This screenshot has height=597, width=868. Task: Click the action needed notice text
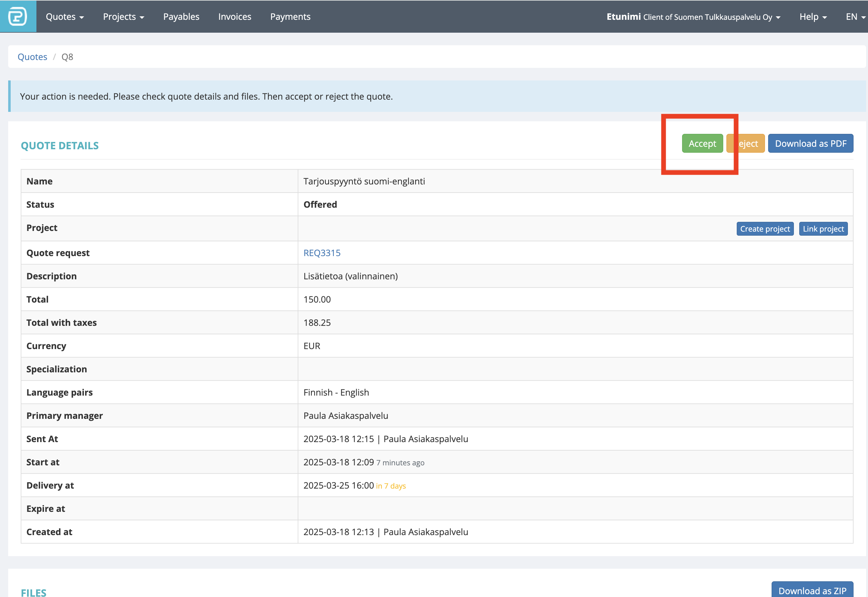click(206, 96)
